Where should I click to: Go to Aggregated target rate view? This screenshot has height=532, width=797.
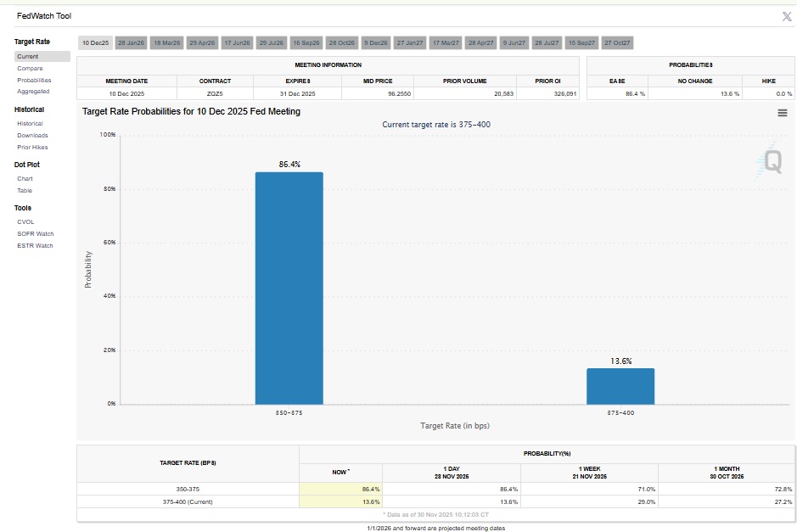pos(33,91)
